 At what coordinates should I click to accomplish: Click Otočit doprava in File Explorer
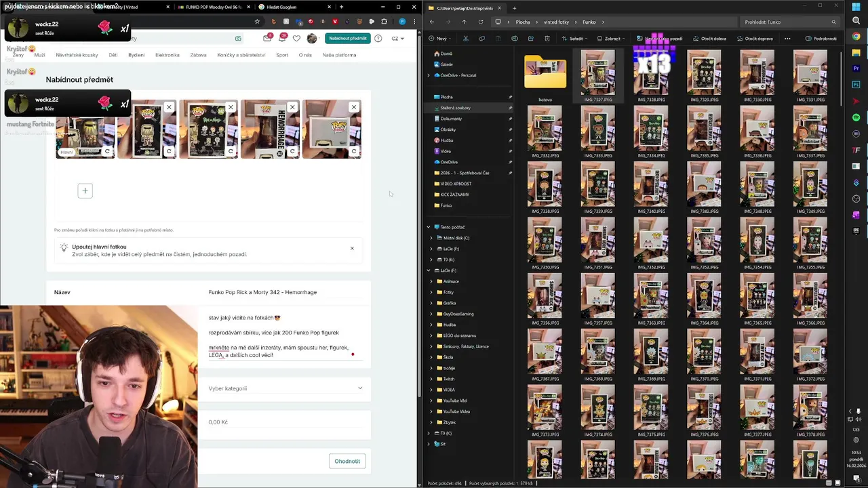tap(753, 39)
